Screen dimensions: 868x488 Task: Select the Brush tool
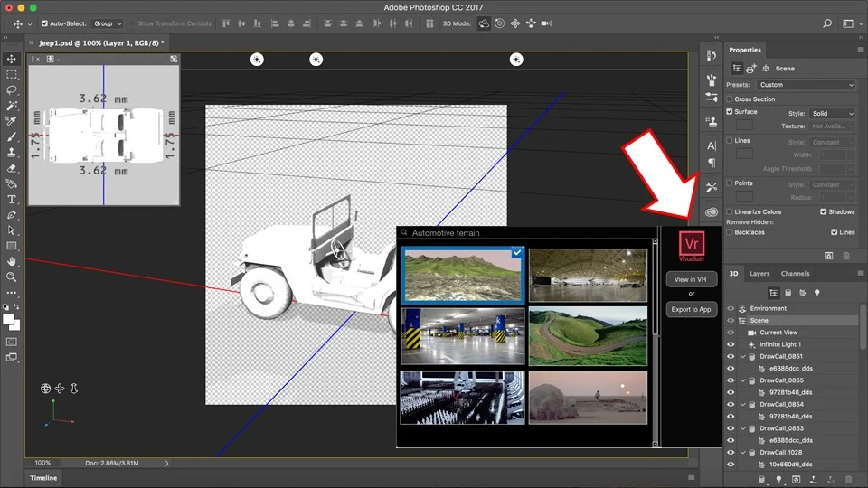11,136
